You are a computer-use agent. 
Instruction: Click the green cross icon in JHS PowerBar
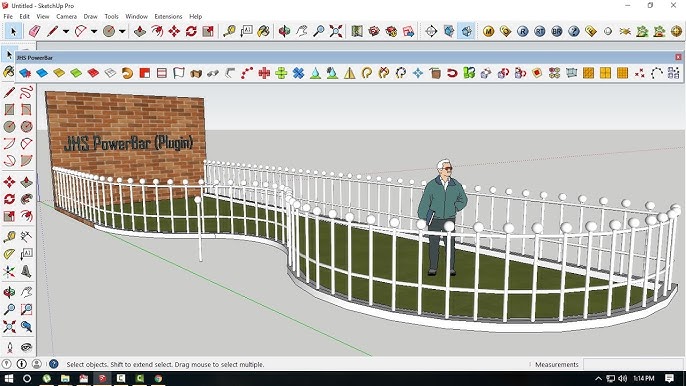click(x=281, y=73)
